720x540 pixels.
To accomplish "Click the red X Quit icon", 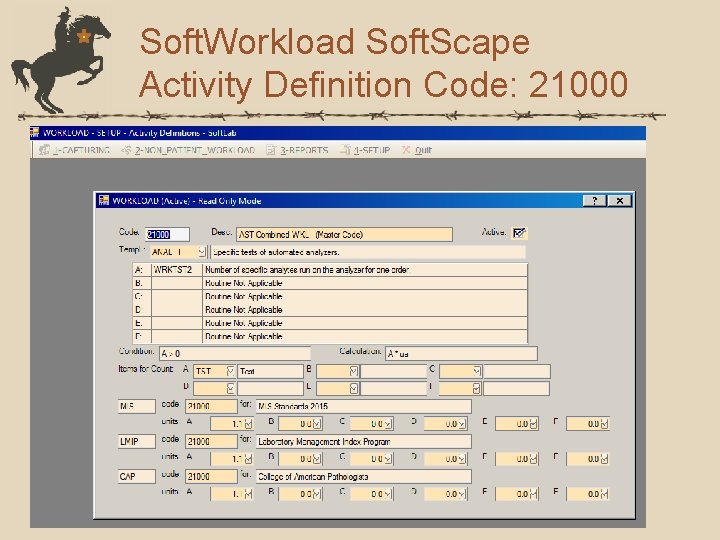I will (406, 150).
